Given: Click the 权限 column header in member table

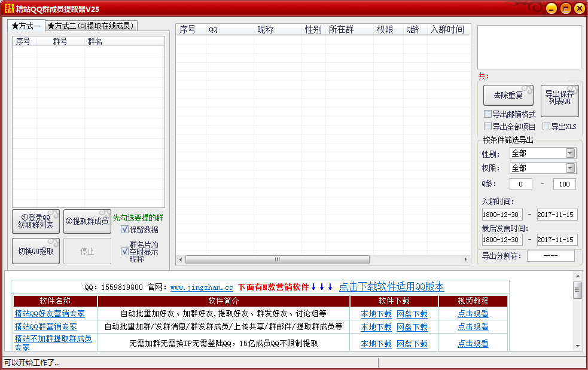Looking at the screenshot, I should point(388,29).
